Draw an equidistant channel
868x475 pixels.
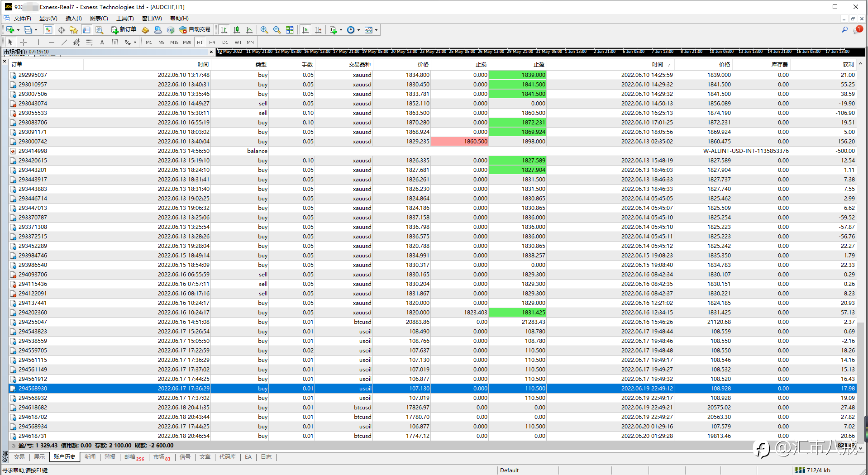coord(77,42)
